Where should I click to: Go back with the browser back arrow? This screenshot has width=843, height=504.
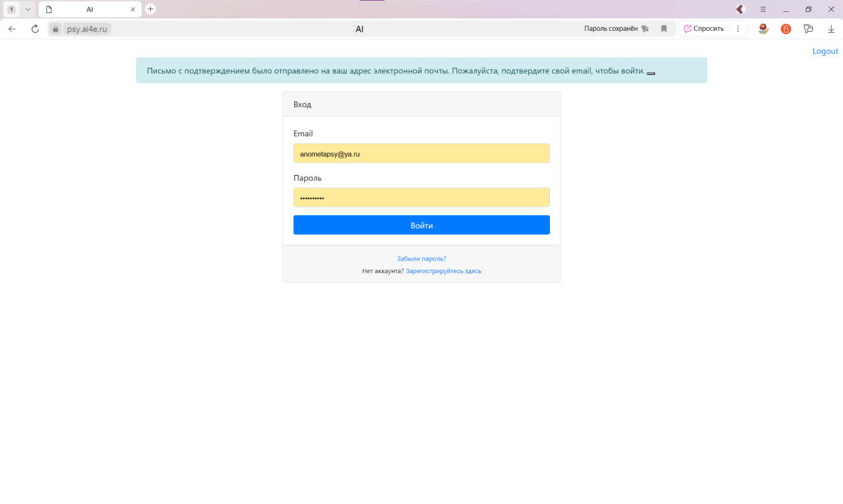12,29
